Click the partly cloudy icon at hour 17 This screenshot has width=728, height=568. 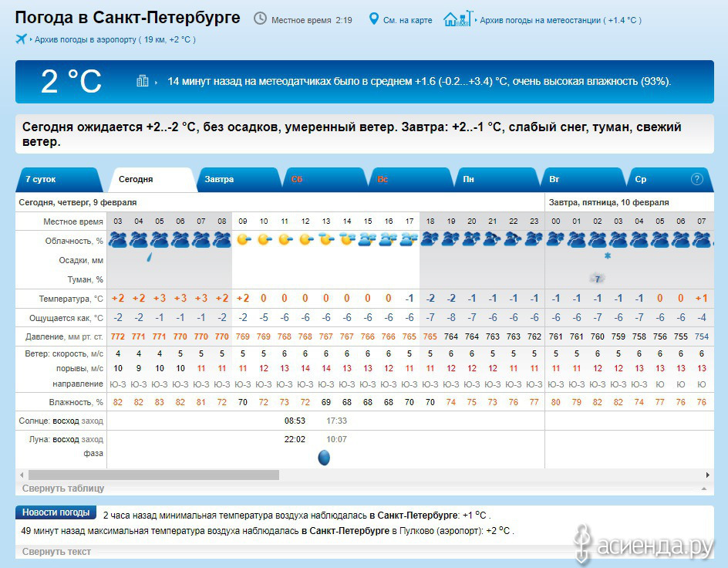coord(409,240)
